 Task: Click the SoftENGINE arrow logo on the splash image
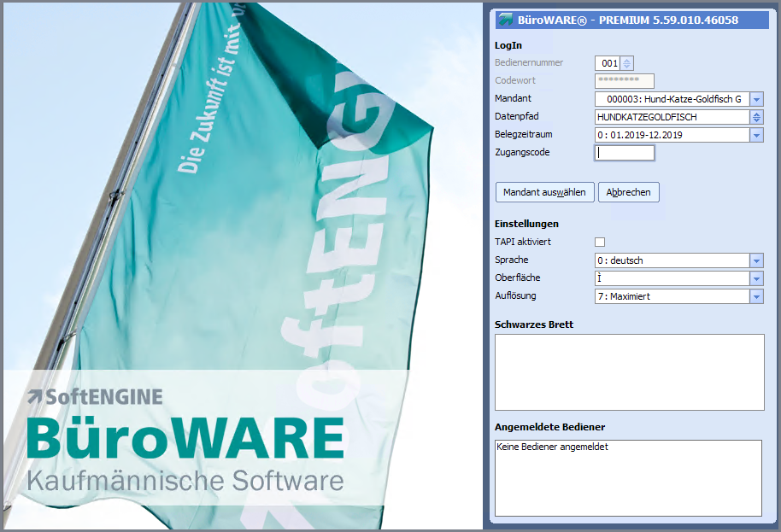(x=35, y=396)
